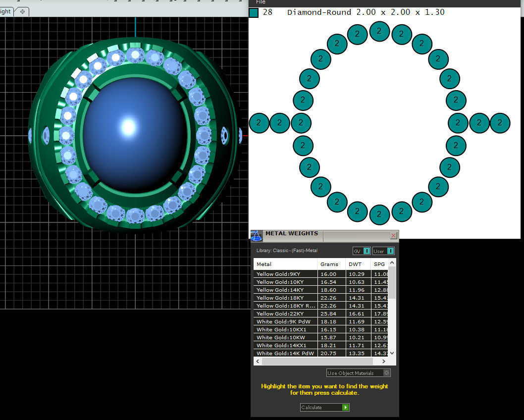Select the White Gold:14K PdW row

(321, 353)
